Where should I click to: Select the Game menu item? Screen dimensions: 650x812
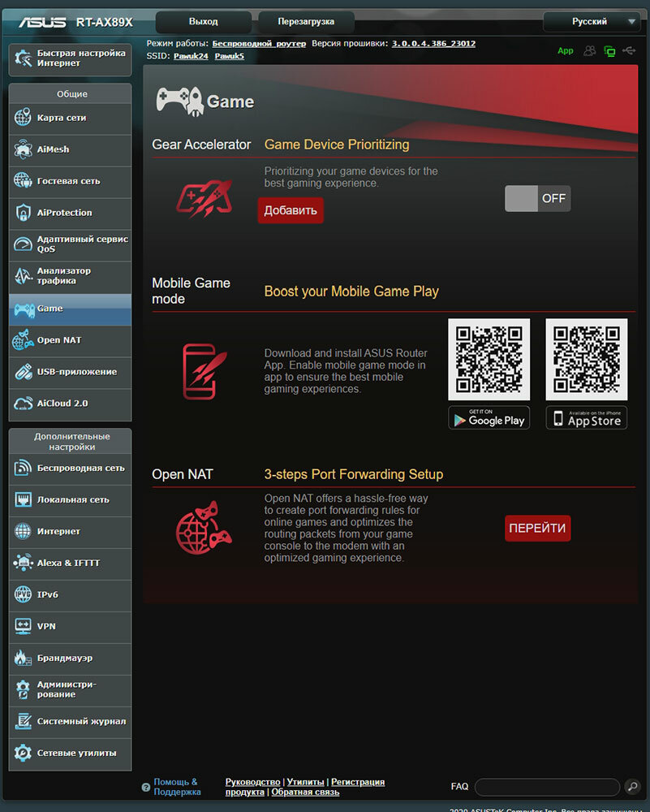(70, 309)
